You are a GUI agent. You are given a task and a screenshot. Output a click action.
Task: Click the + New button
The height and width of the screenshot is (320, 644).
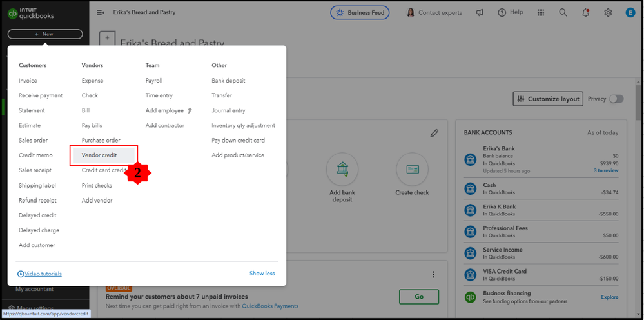(x=45, y=34)
